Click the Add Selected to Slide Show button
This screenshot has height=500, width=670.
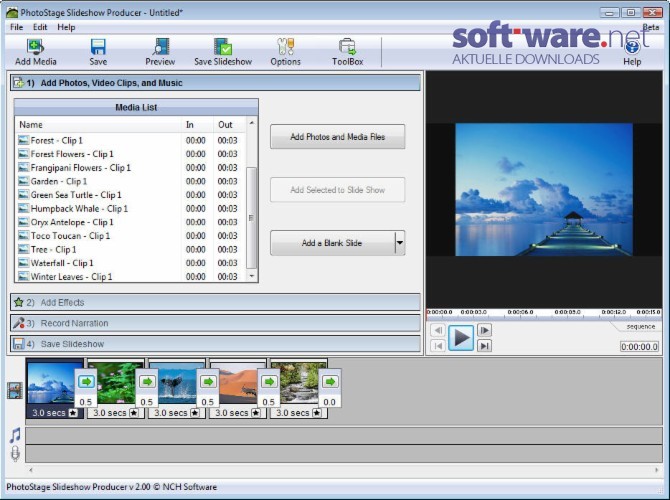coord(338,190)
